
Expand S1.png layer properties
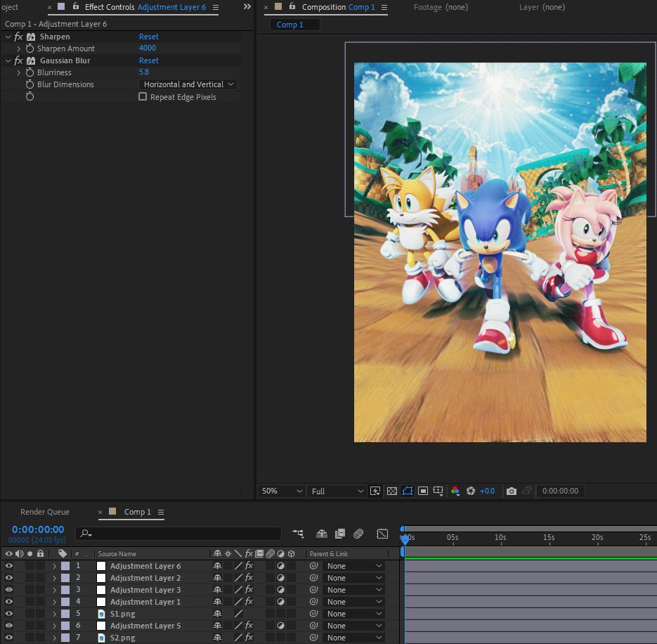[54, 613]
